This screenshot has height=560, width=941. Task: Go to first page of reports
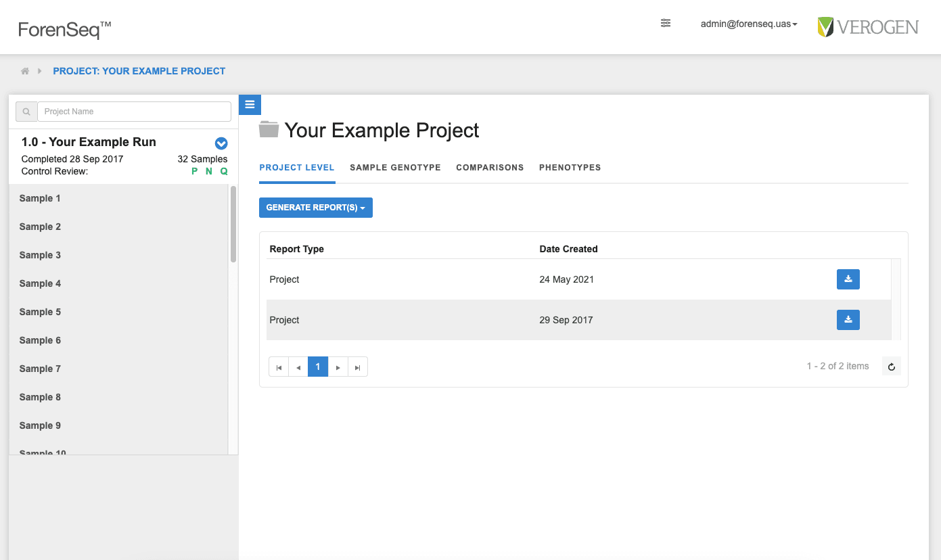(279, 367)
